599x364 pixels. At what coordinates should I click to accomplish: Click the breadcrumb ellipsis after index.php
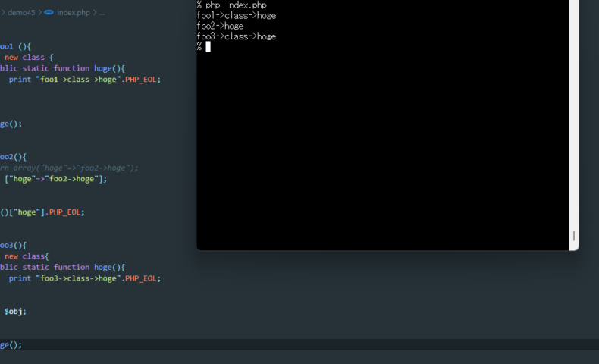pos(102,13)
